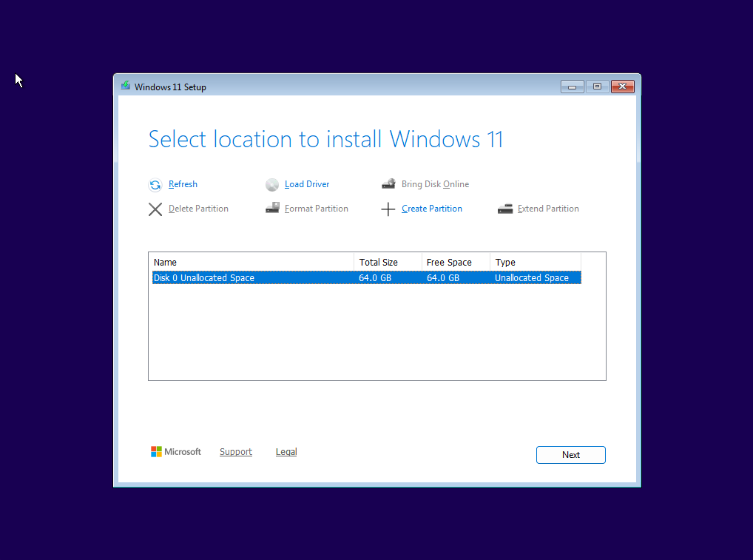The width and height of the screenshot is (753, 560).
Task: Click the Windows 11 Setup title bar icon
Action: click(x=126, y=86)
